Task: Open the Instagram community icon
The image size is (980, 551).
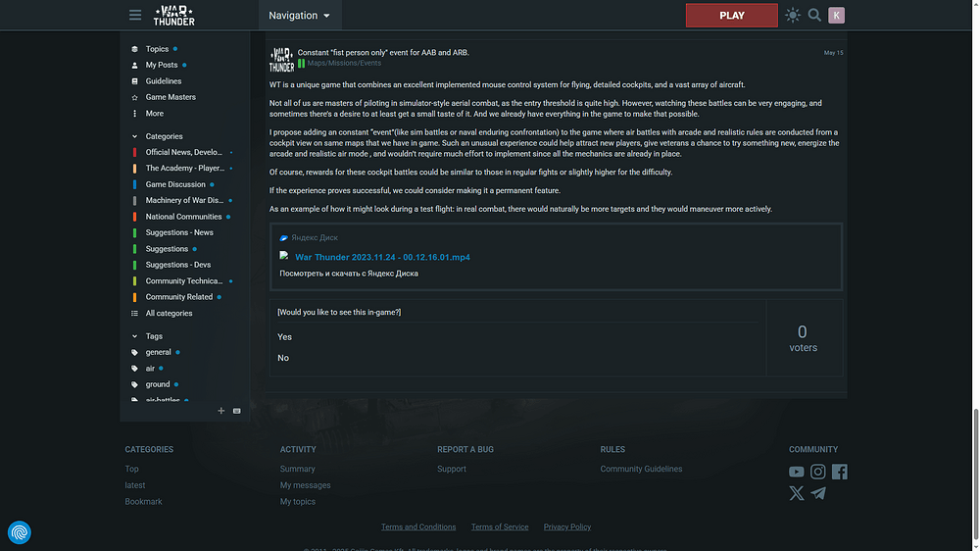Action: [x=817, y=472]
